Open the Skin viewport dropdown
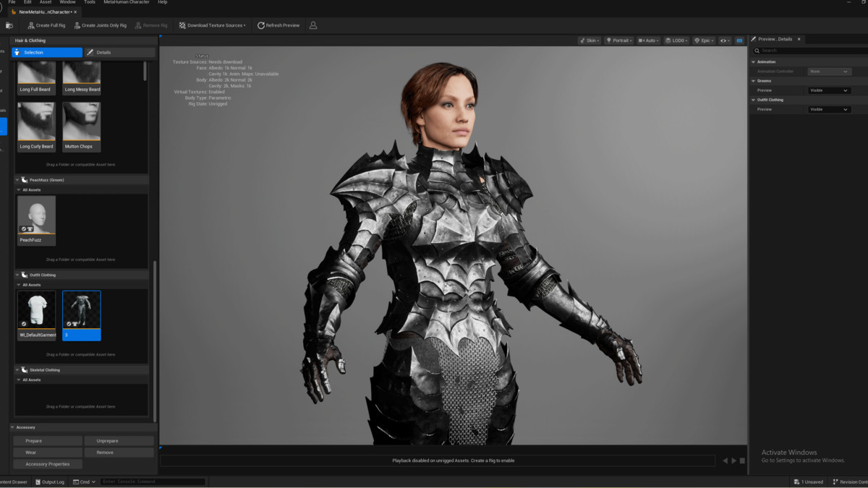This screenshot has width=868, height=488. click(590, 40)
